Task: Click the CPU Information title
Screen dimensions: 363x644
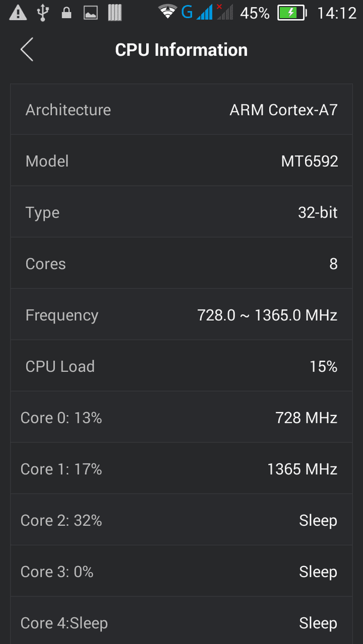Action: click(x=181, y=50)
